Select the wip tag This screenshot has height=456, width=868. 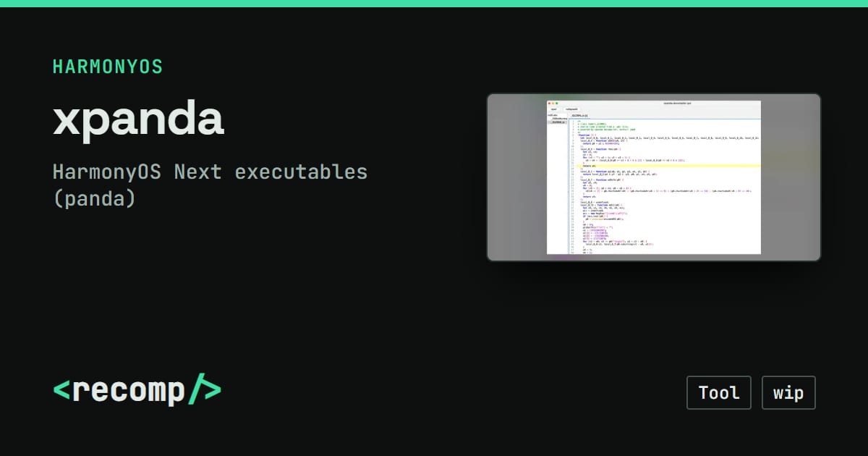[788, 393]
